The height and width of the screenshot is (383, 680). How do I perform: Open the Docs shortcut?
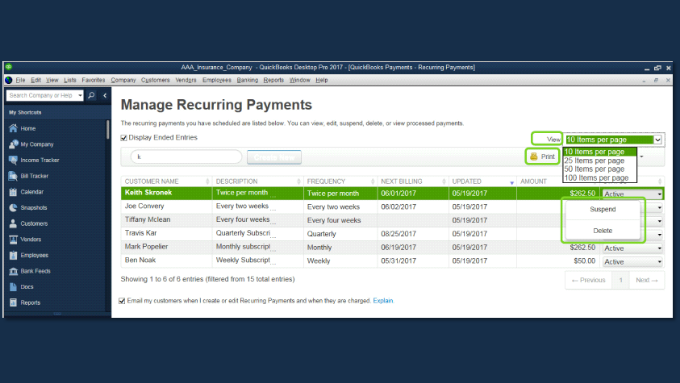pyautogui.click(x=26, y=287)
